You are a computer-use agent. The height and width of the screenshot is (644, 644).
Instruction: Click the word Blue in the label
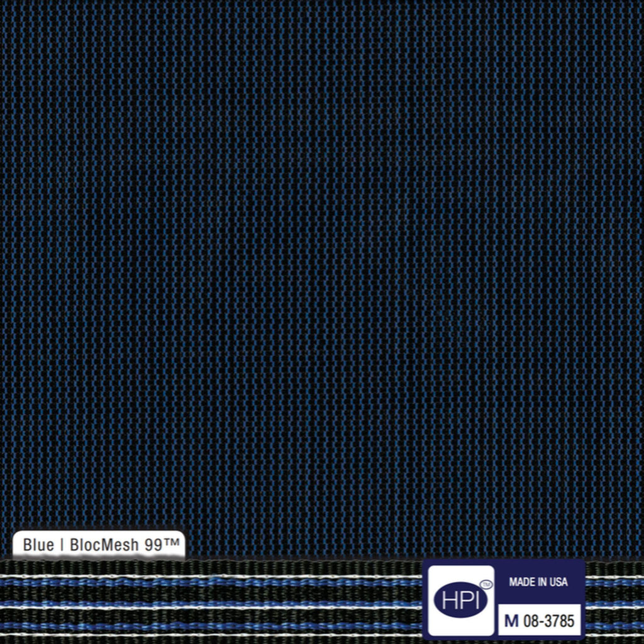click(38, 545)
